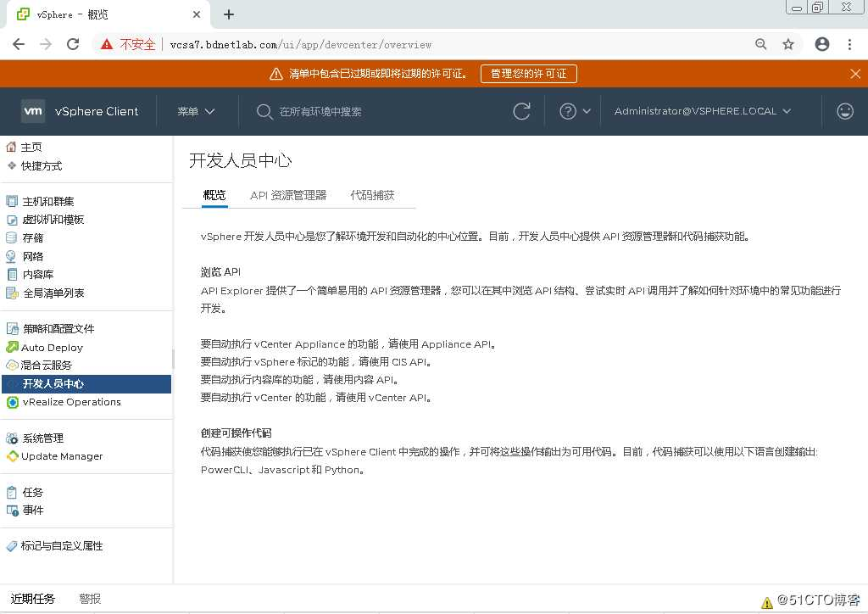The width and height of the screenshot is (868, 614).
Task: Click the 开发人员中心 page title
Action: pos(240,160)
